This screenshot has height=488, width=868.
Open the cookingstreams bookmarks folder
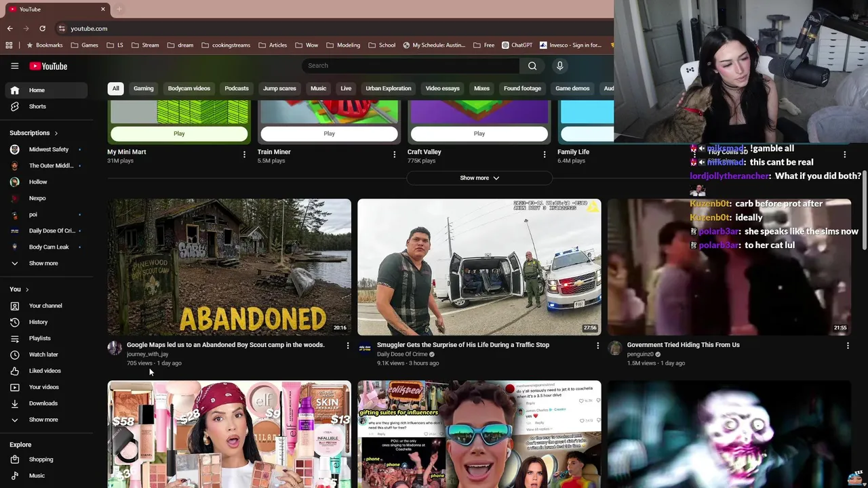(x=226, y=45)
